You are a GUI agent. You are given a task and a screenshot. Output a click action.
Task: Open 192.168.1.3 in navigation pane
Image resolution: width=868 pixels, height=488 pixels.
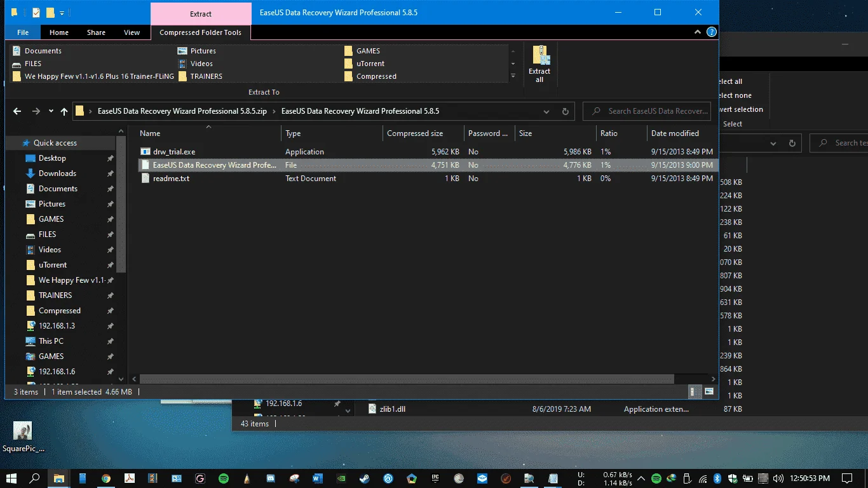57,326
